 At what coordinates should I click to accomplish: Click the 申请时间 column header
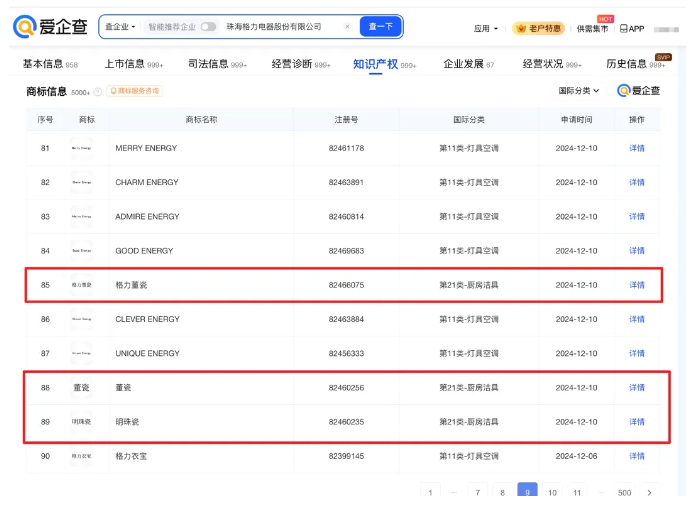(x=576, y=119)
